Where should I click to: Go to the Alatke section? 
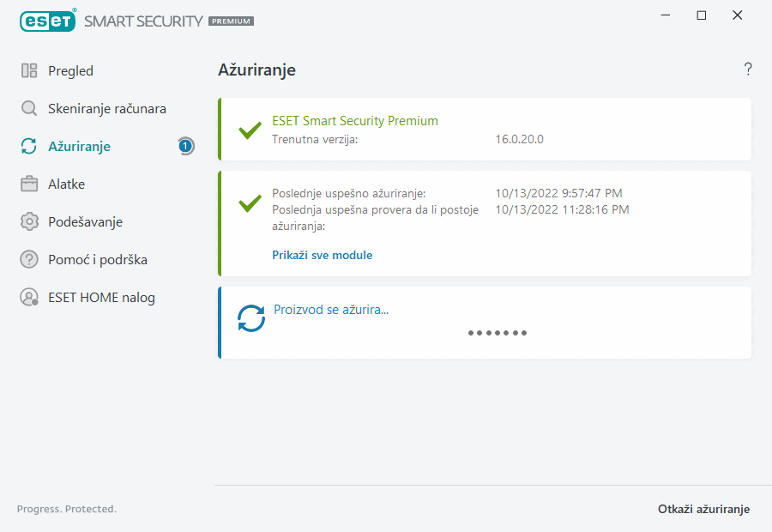coord(66,184)
